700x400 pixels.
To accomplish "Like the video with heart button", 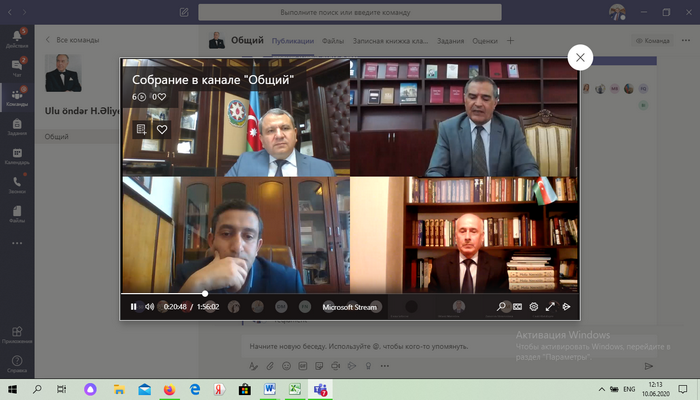I will tap(162, 129).
